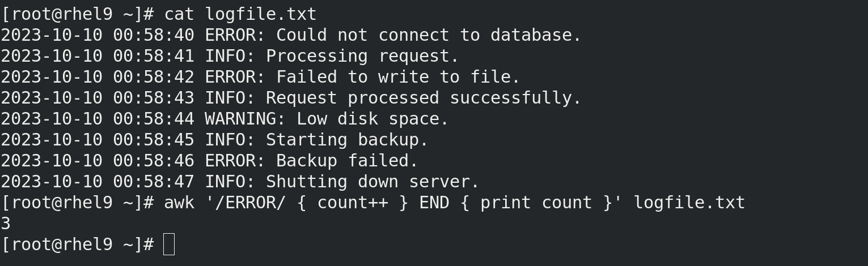The image size is (868, 266).
Task: Click the timestamp 00:58:40 in the log
Action: (153, 35)
